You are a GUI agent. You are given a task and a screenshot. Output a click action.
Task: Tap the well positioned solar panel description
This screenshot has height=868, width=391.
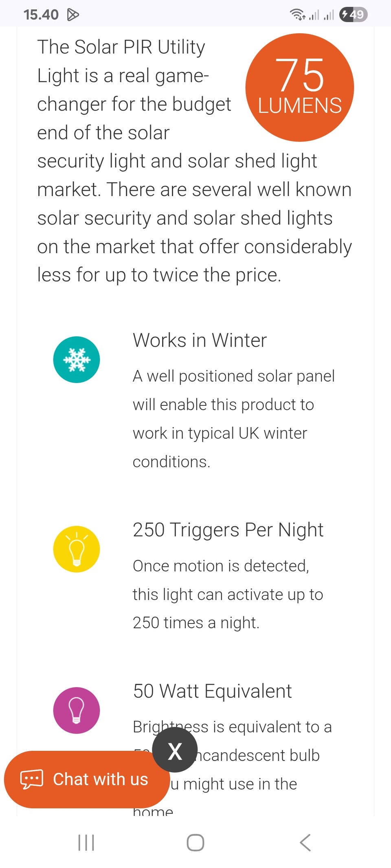tap(233, 419)
